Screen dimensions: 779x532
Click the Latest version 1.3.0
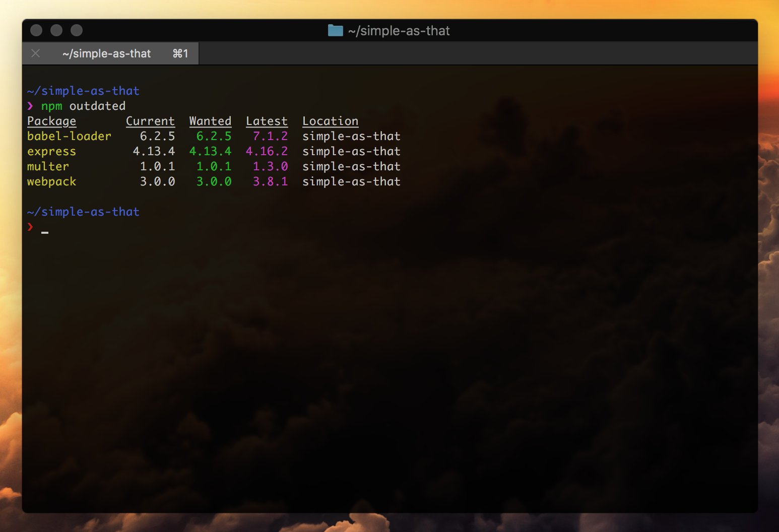tap(270, 166)
